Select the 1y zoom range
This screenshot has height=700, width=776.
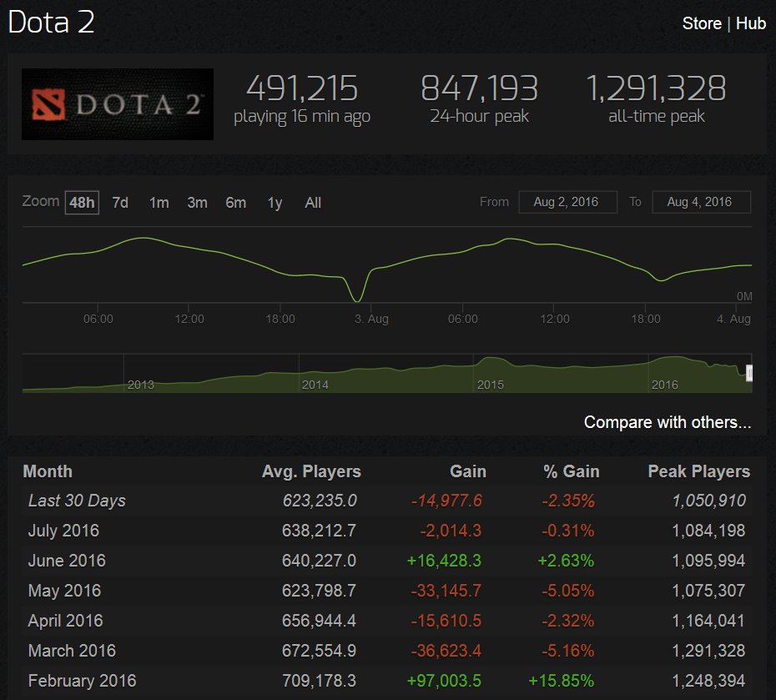point(275,203)
